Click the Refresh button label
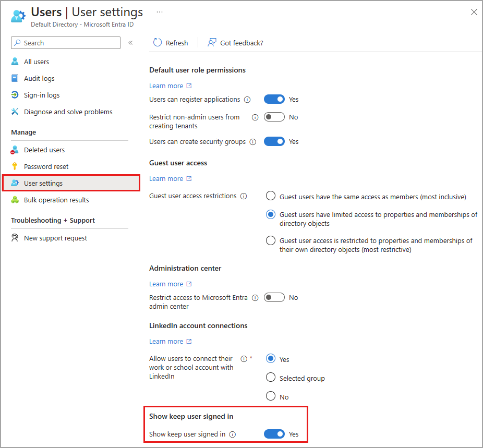This screenshot has width=483, height=448. [x=177, y=43]
